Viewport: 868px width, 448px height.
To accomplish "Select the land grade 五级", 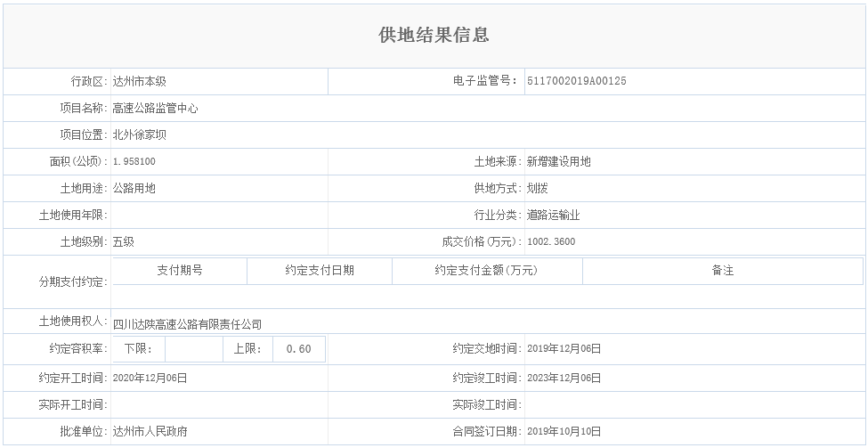I will click(124, 241).
